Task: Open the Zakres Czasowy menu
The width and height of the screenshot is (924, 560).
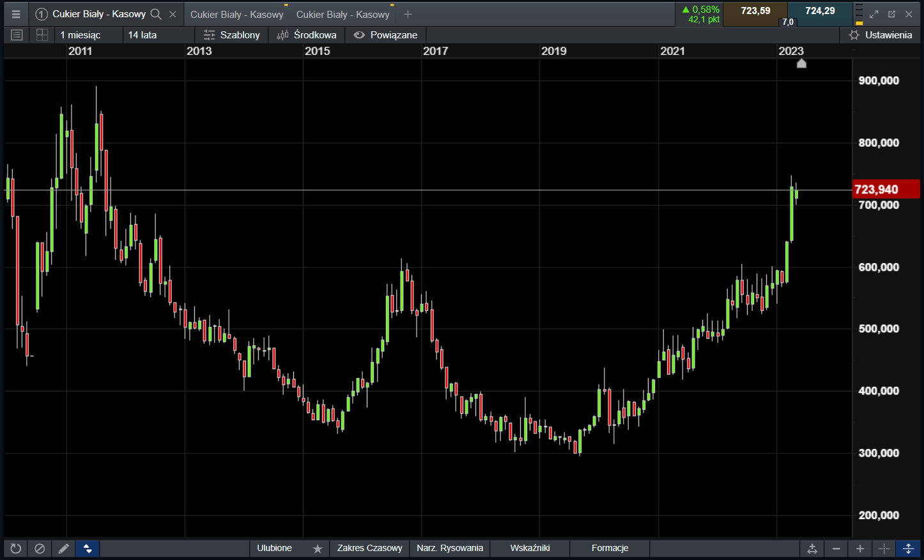Action: [370, 548]
